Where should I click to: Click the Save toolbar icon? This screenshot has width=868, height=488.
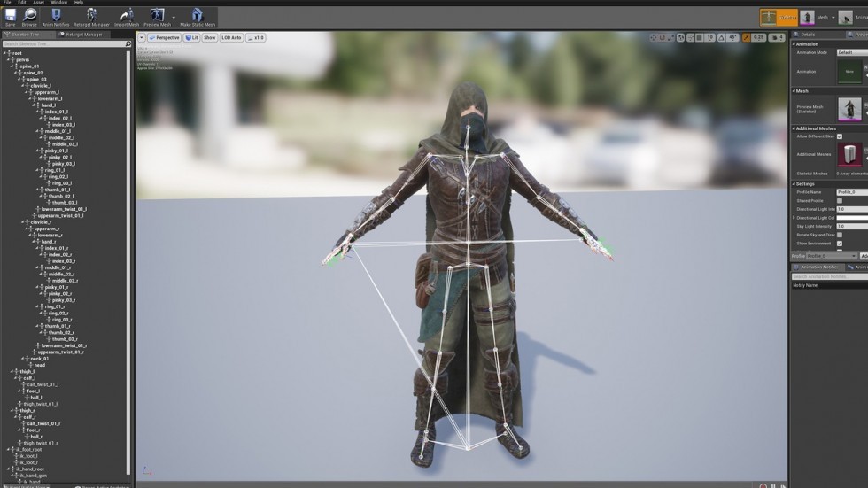10,17
